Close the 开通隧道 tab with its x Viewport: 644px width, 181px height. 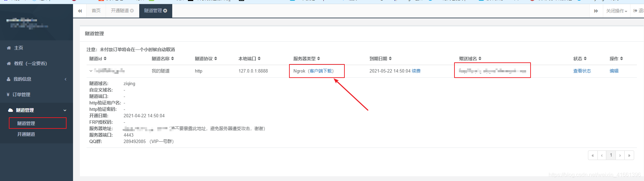coord(132,11)
